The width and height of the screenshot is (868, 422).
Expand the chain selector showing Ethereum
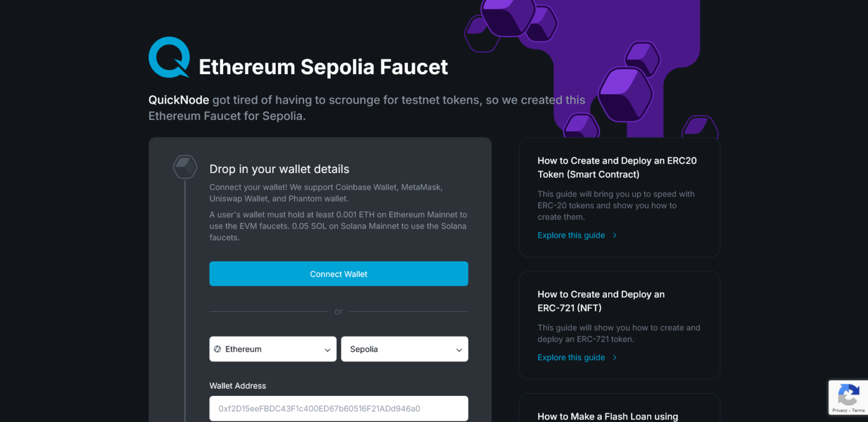pyautogui.click(x=273, y=349)
